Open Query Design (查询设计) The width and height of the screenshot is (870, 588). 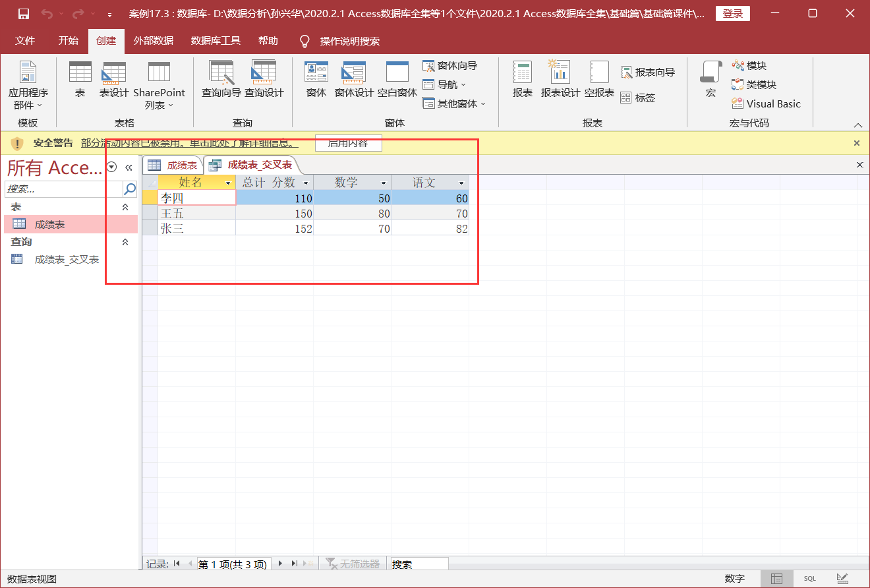264,79
